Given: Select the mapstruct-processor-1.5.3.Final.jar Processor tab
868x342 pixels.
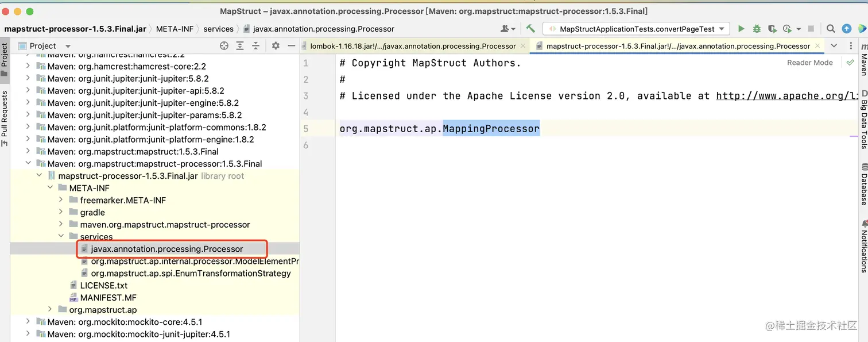Looking at the screenshot, I should point(678,46).
